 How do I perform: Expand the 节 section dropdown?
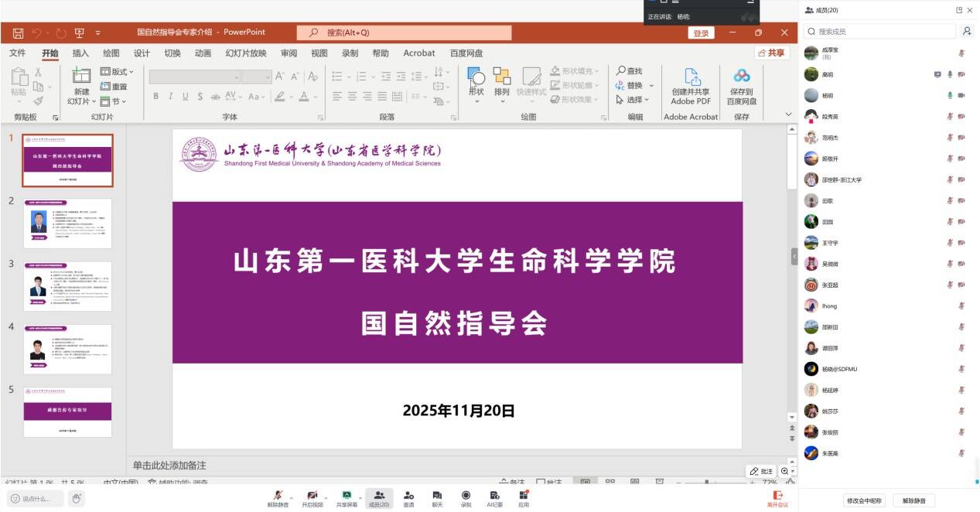113,101
